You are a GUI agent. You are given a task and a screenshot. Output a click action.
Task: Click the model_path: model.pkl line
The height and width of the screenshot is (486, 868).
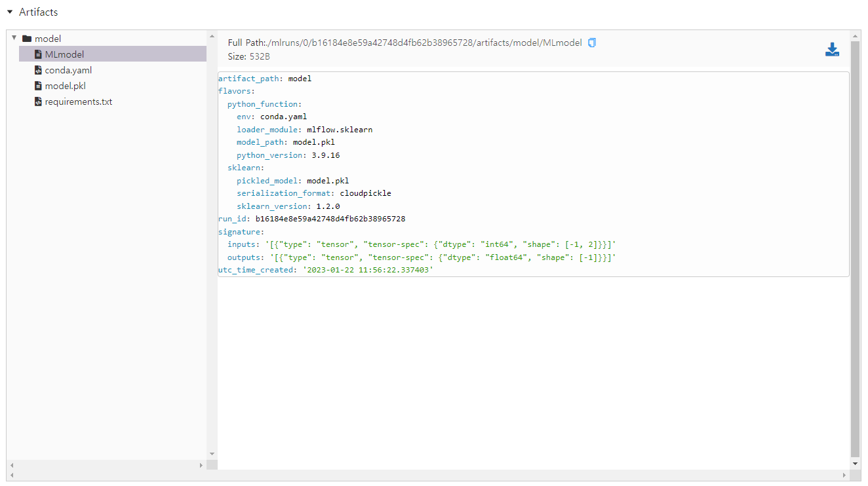point(286,142)
